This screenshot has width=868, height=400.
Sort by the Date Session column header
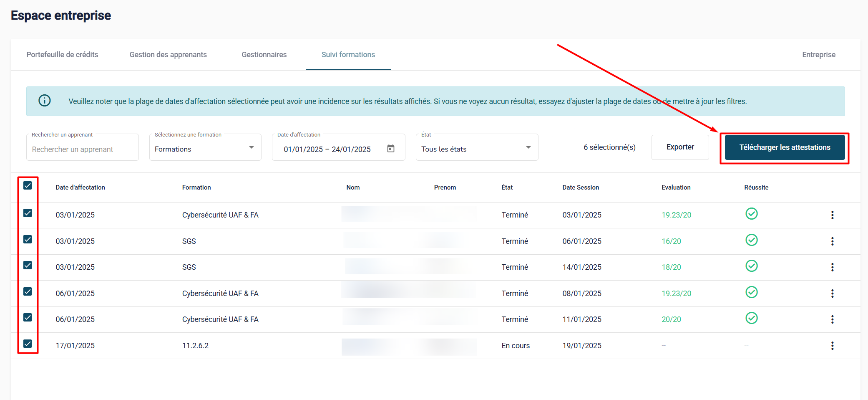tap(580, 187)
